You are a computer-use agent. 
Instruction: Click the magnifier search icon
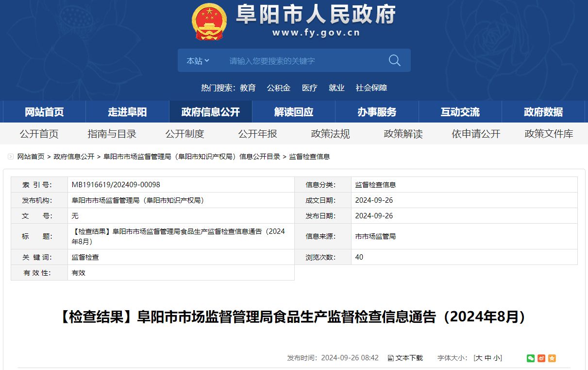coord(395,60)
